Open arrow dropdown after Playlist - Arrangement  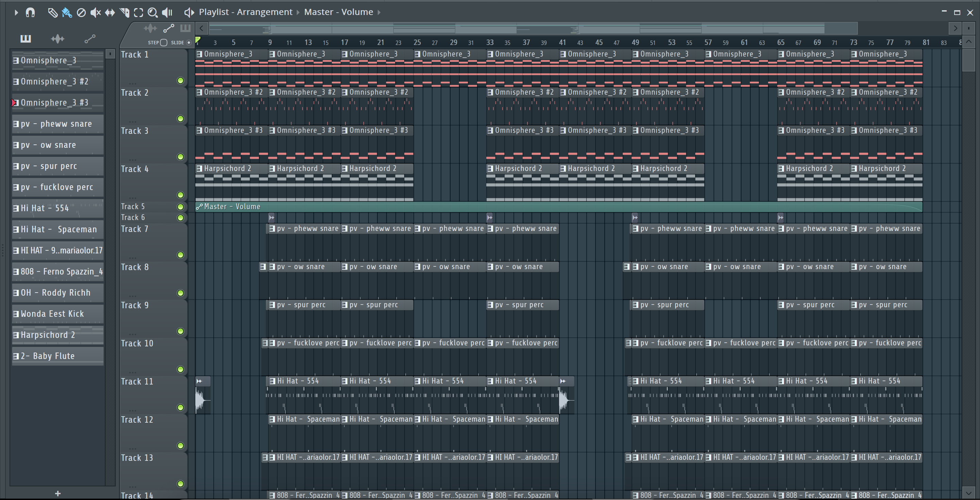(x=298, y=13)
